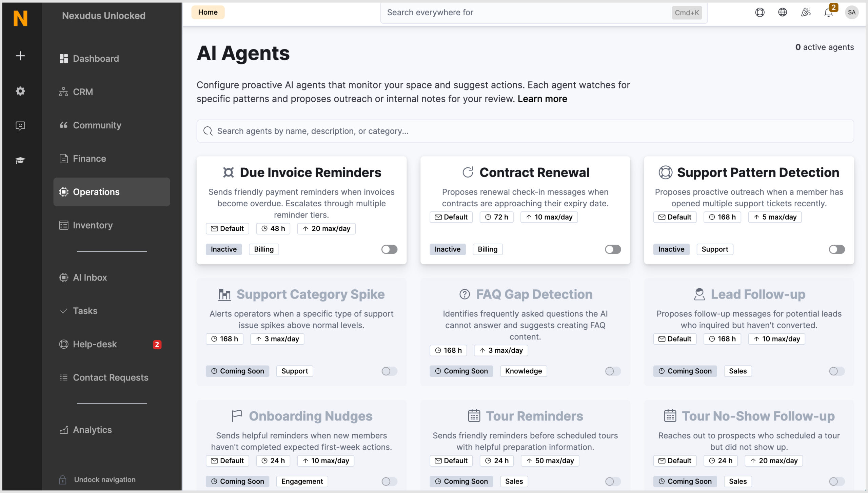This screenshot has width=868, height=493.
Task: Open the graduation cap learning icon
Action: [20, 160]
